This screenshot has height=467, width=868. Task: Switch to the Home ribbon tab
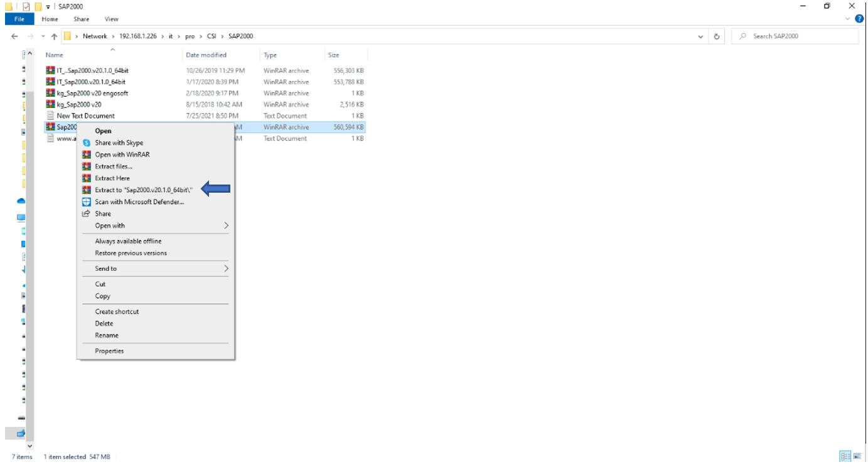coord(50,19)
